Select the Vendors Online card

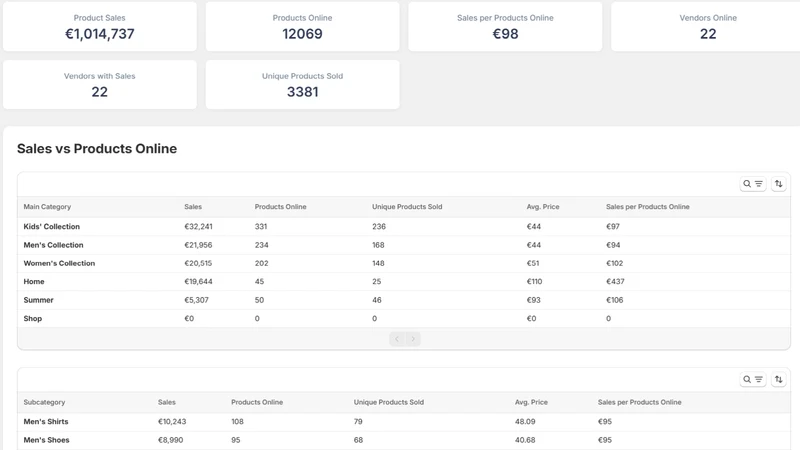(706, 27)
